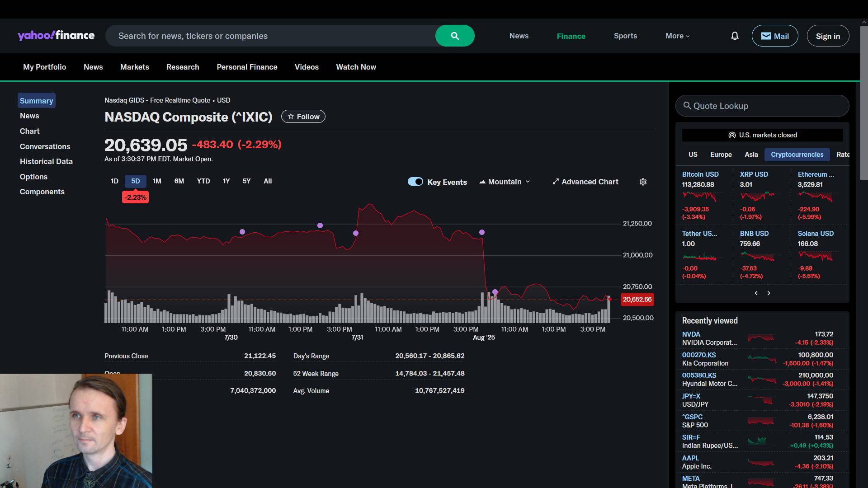Select the 1M chart range
This screenshot has height=488, width=868.
pos(157,181)
